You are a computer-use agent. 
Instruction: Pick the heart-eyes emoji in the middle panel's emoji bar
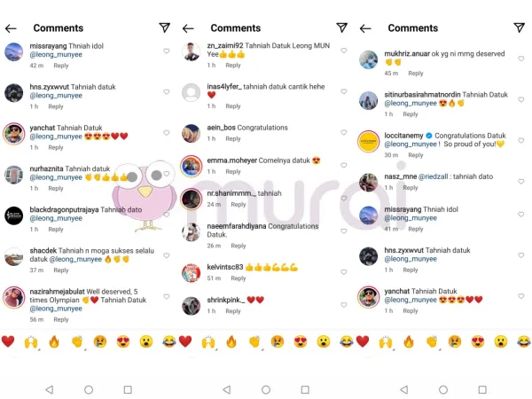[301, 341]
